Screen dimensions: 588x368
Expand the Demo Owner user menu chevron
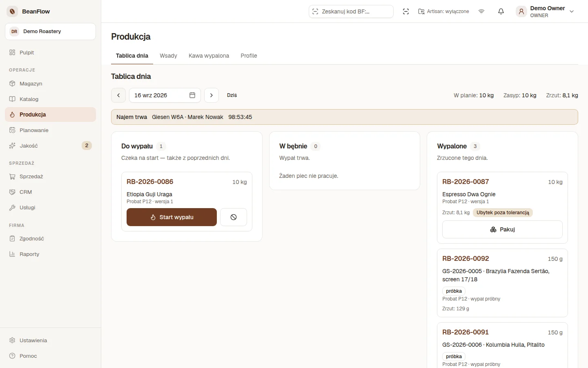(572, 11)
